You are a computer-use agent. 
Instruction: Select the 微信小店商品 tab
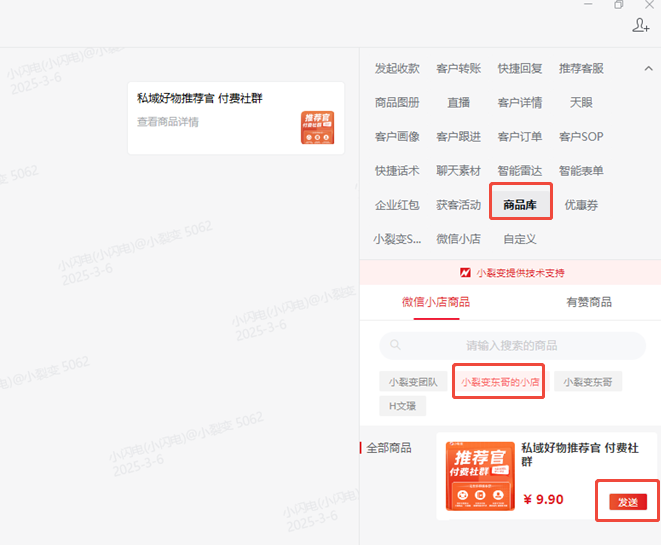436,301
